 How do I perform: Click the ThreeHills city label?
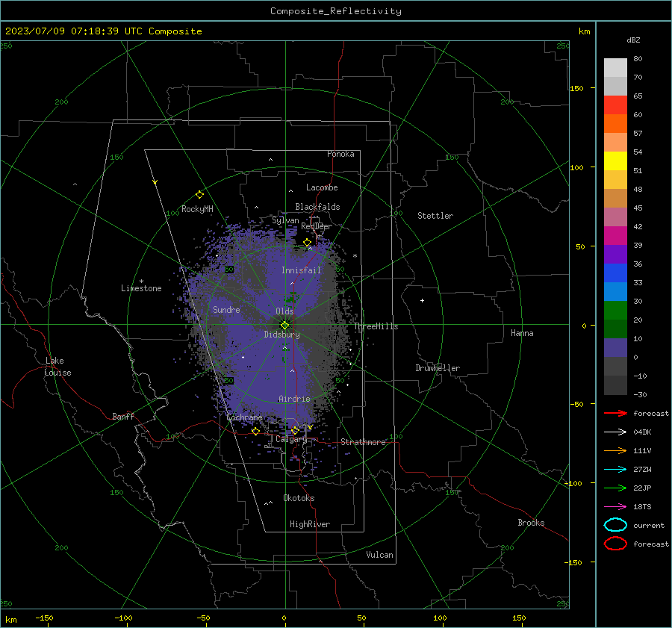[x=376, y=326]
